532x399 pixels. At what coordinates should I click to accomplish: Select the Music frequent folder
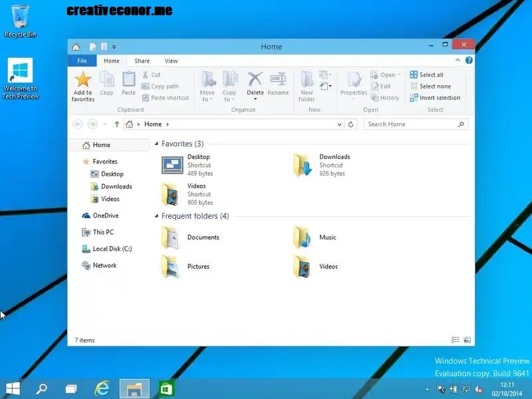coord(315,237)
